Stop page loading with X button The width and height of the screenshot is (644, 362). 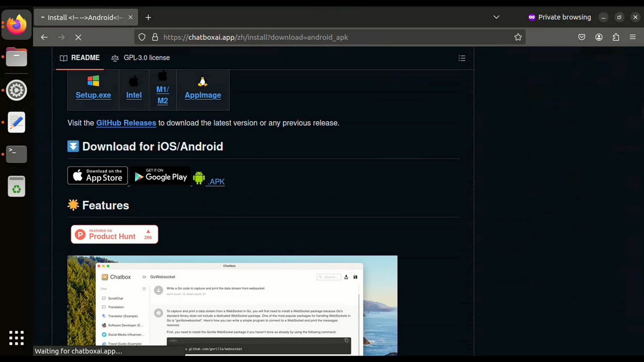click(78, 37)
